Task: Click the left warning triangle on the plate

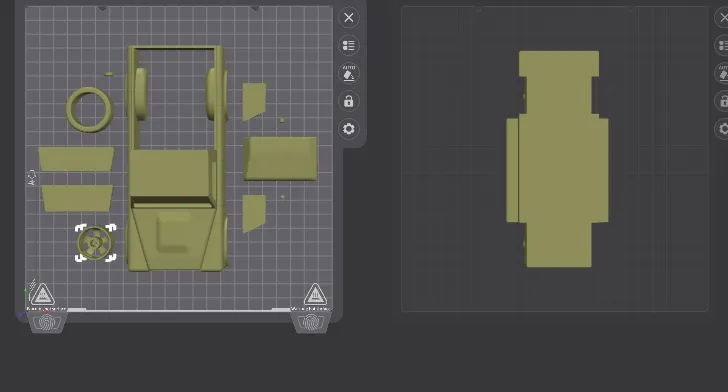Action: pyautogui.click(x=42, y=294)
